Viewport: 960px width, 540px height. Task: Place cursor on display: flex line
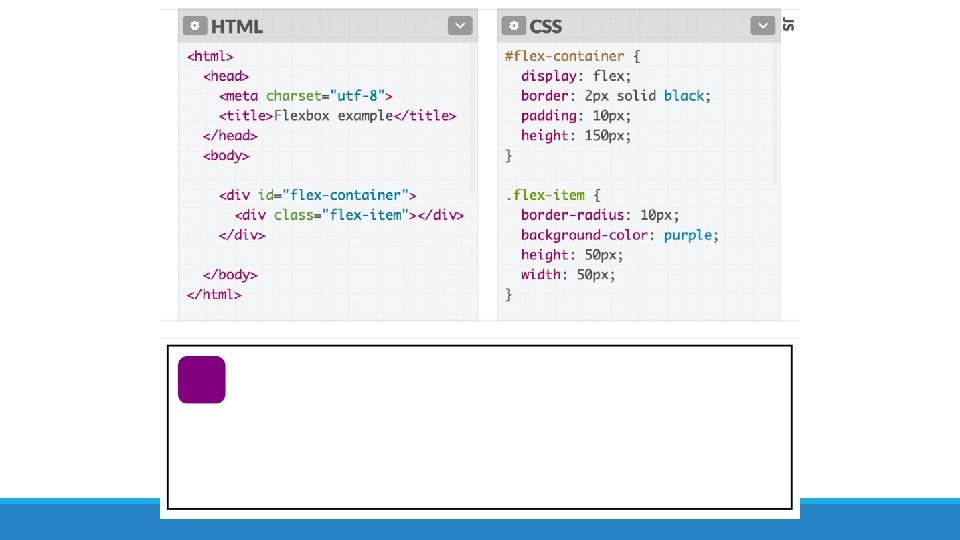tap(576, 76)
